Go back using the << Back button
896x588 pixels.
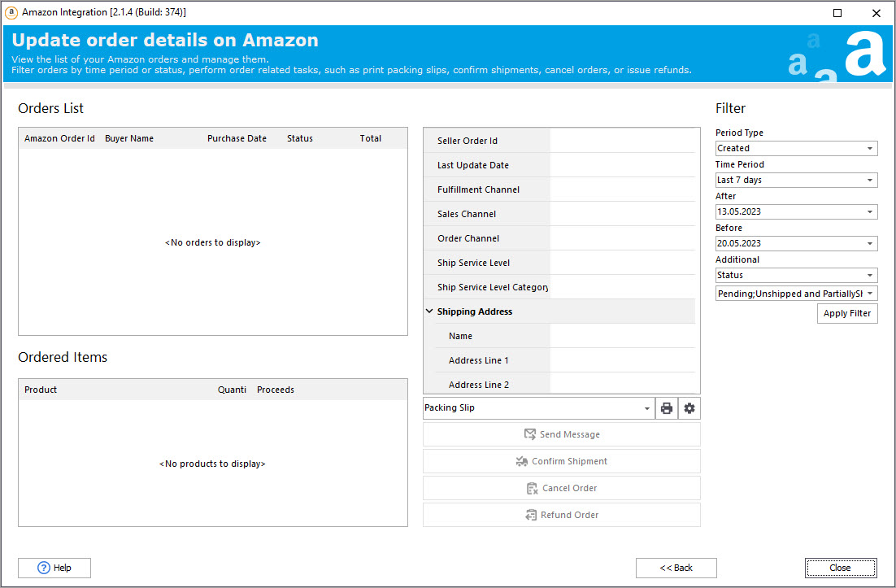(676, 568)
